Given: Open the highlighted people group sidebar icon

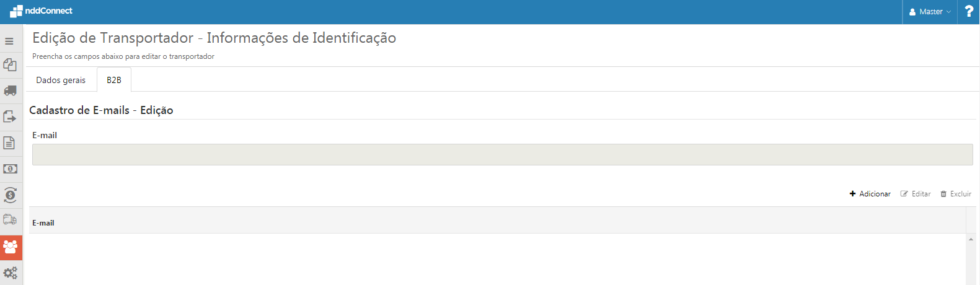Looking at the screenshot, I should coord(11,247).
